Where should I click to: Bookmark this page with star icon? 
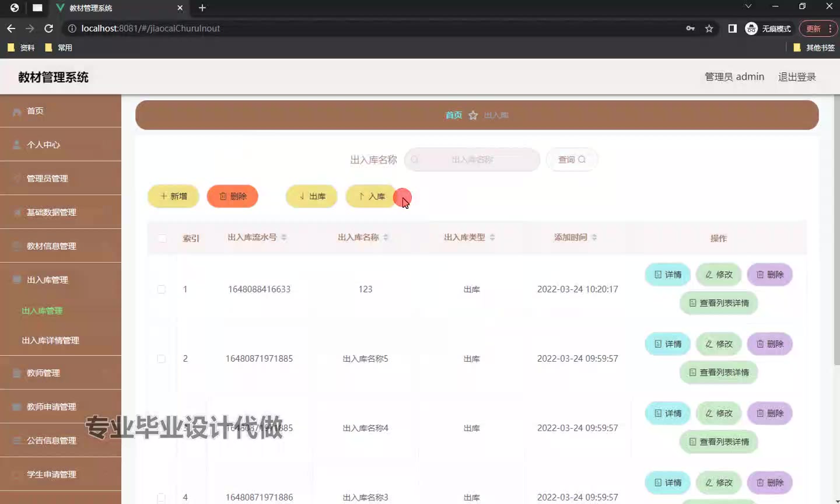pyautogui.click(x=709, y=28)
